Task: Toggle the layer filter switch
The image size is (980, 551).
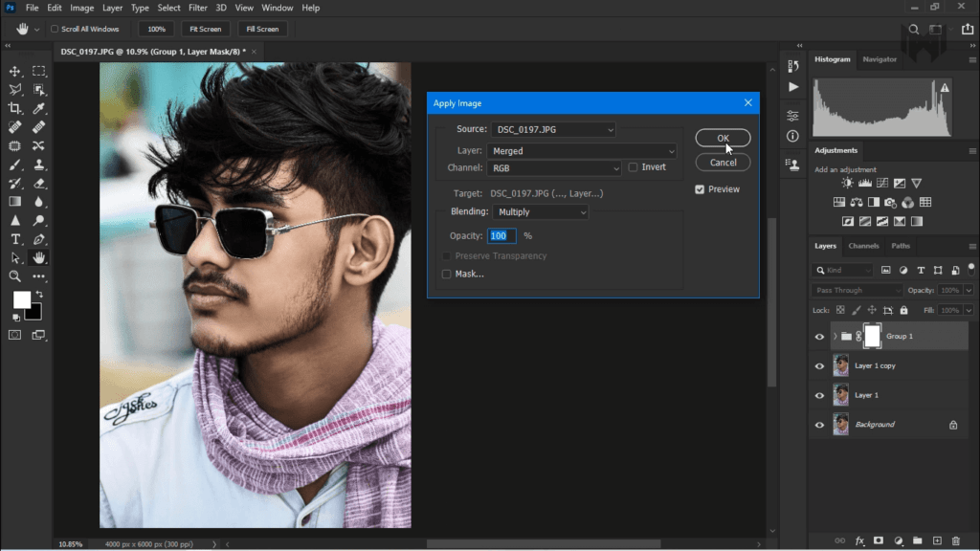Action: point(970,269)
